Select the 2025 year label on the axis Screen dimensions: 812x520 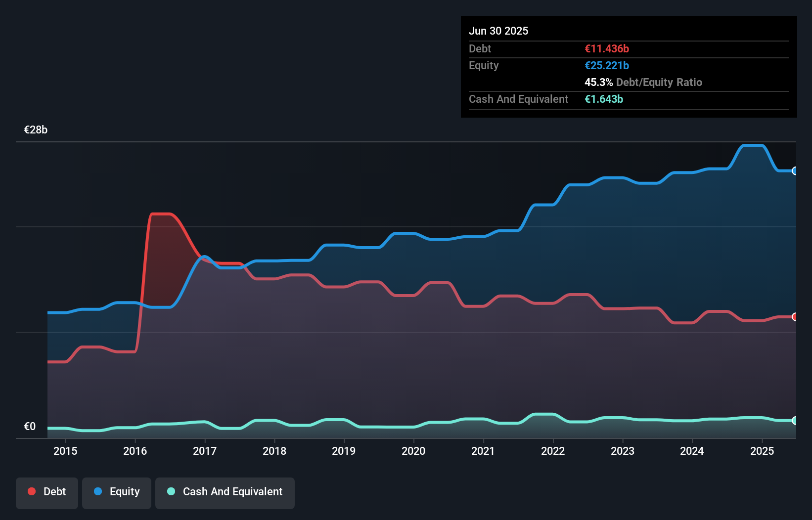762,451
